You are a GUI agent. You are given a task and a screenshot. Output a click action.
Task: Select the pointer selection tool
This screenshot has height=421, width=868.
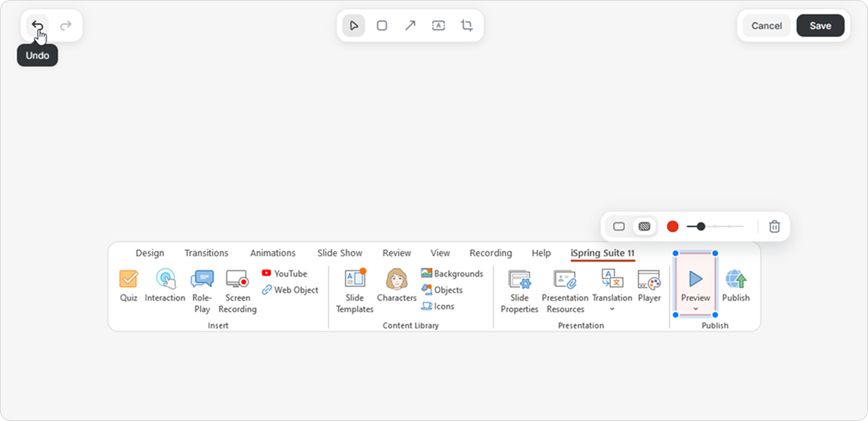click(x=354, y=25)
